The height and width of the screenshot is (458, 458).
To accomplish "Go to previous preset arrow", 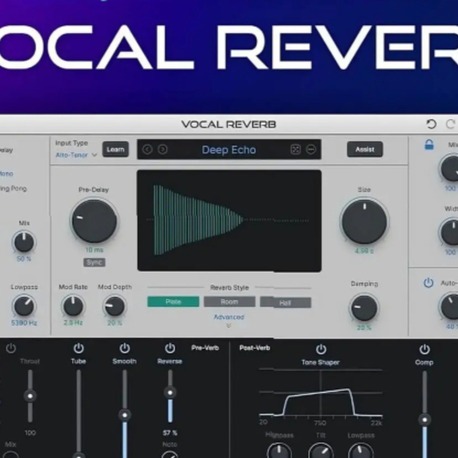I will coord(147,149).
